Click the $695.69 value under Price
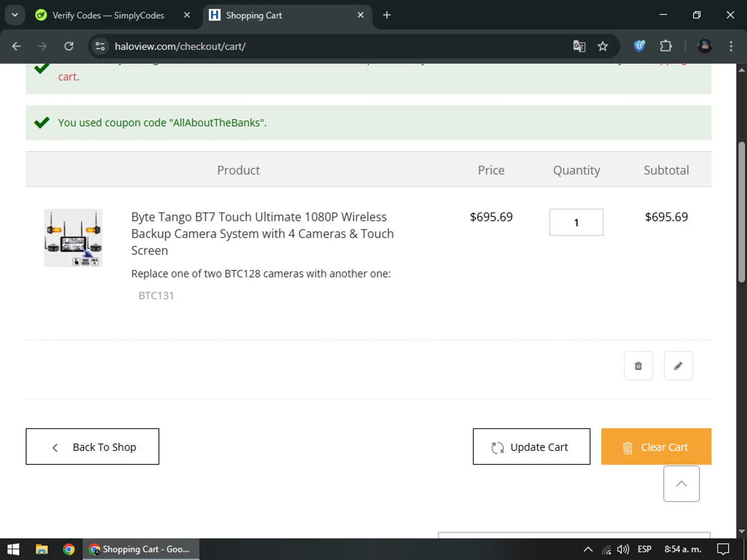The image size is (747, 560). 491,217
